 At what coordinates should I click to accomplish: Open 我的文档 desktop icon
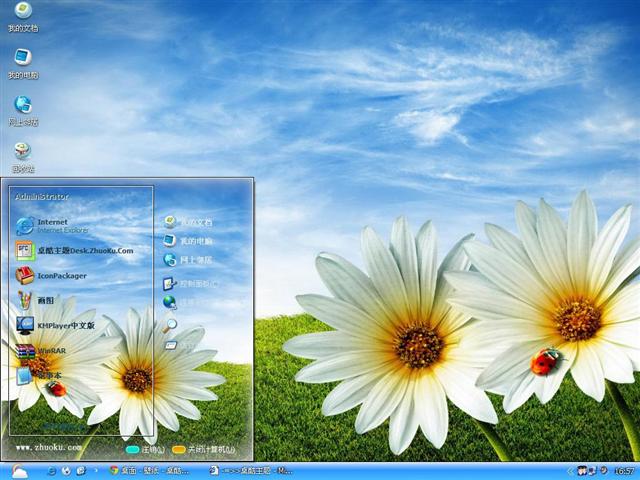(23, 17)
